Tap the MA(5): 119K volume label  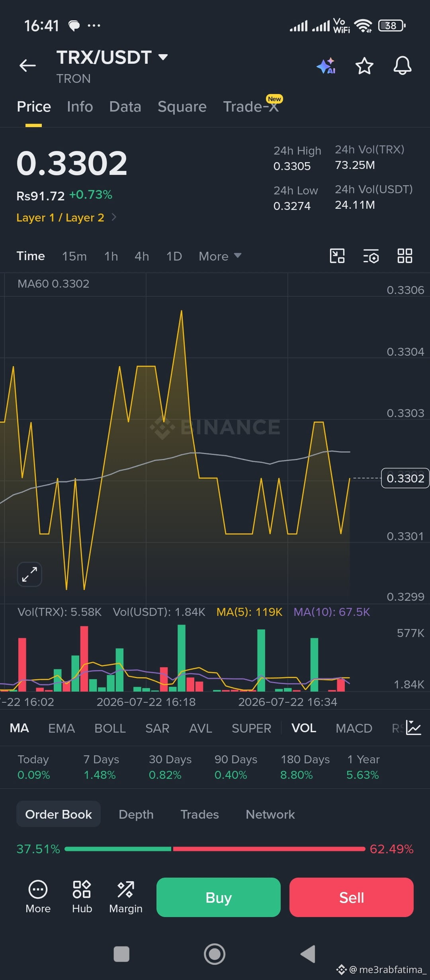tap(249, 612)
